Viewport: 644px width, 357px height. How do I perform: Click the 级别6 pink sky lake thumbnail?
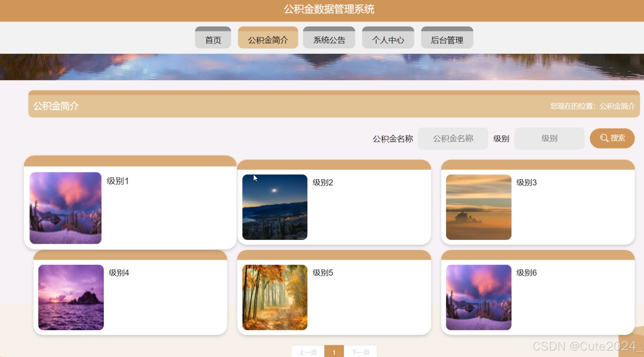(x=478, y=297)
